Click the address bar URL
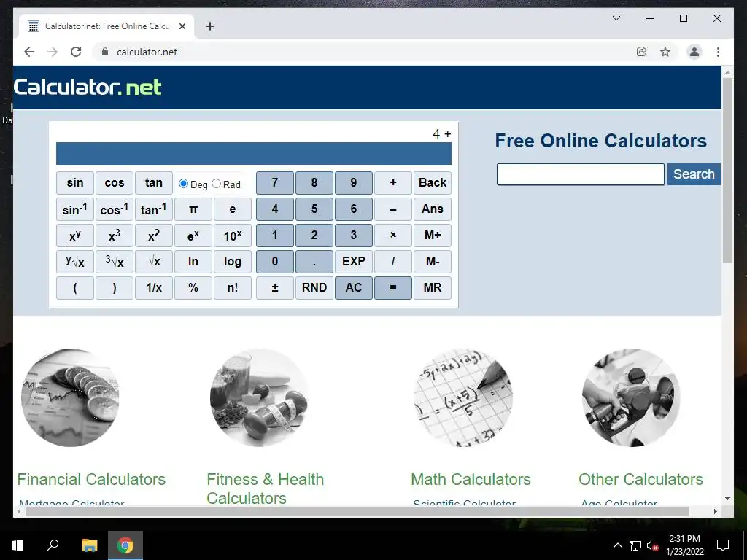Screen dimensions: 747x560 147,52
